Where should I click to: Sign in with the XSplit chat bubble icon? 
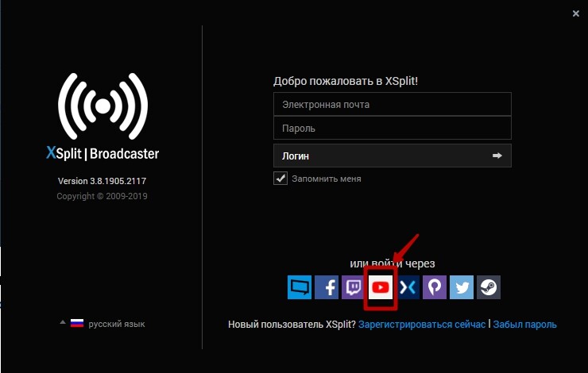click(x=300, y=287)
